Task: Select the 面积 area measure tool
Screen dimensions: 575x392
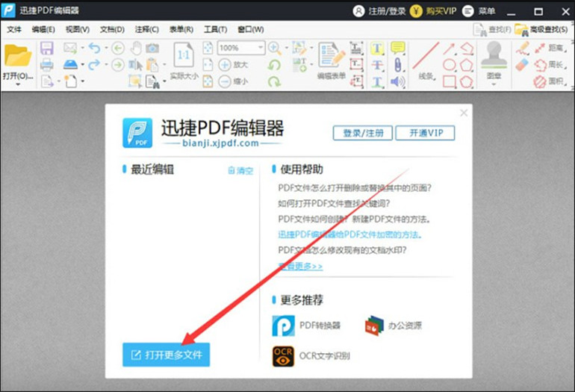Action: [x=550, y=81]
